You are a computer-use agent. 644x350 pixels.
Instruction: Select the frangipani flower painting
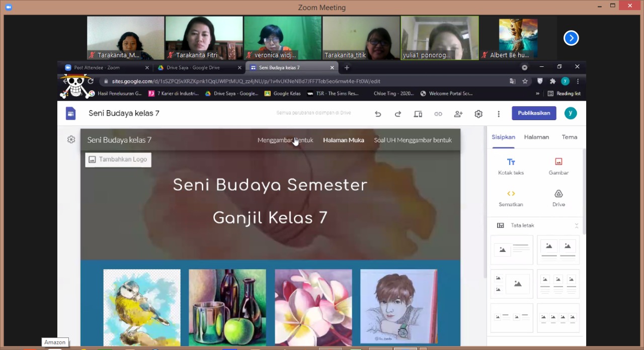click(x=313, y=307)
